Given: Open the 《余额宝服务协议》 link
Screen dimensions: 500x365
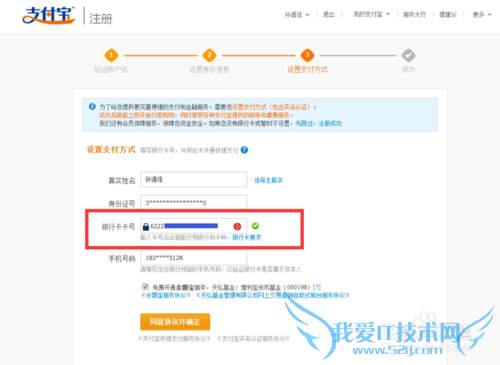Looking at the screenshot, I should click(x=166, y=295).
